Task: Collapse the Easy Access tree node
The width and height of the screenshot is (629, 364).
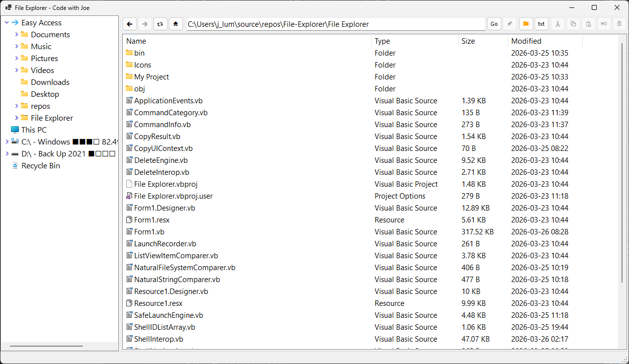Action: coord(6,22)
